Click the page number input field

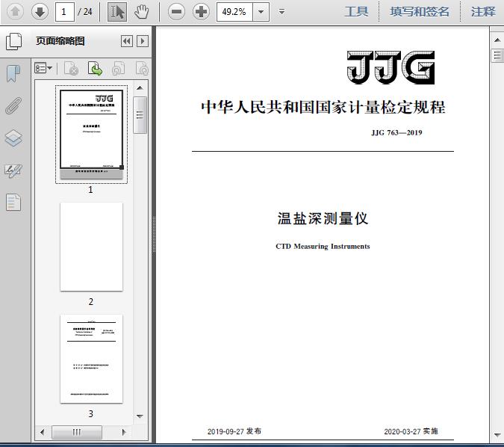(x=65, y=11)
